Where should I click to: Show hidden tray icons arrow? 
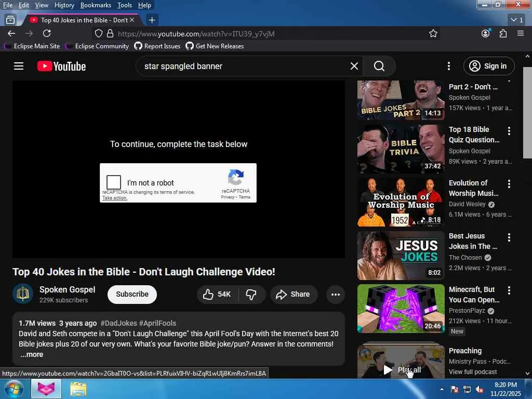point(442,389)
